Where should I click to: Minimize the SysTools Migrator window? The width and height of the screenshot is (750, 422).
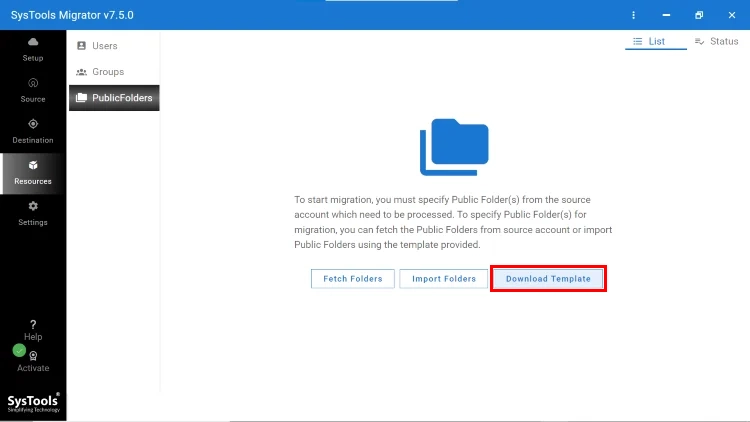tap(666, 15)
